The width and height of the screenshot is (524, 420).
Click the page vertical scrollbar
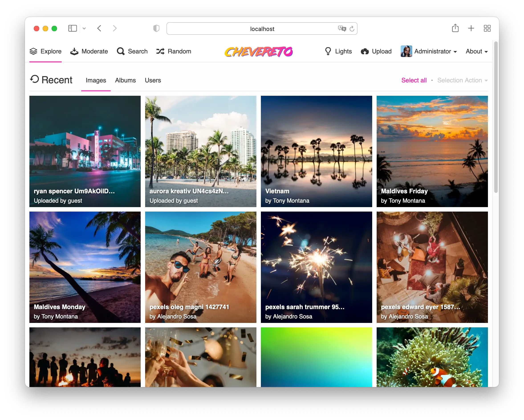[496, 117]
